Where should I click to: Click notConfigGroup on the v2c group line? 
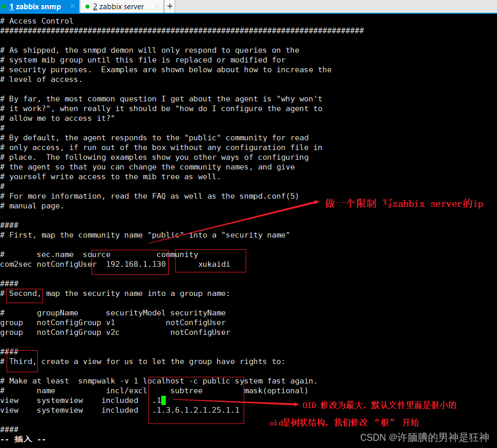point(69,332)
